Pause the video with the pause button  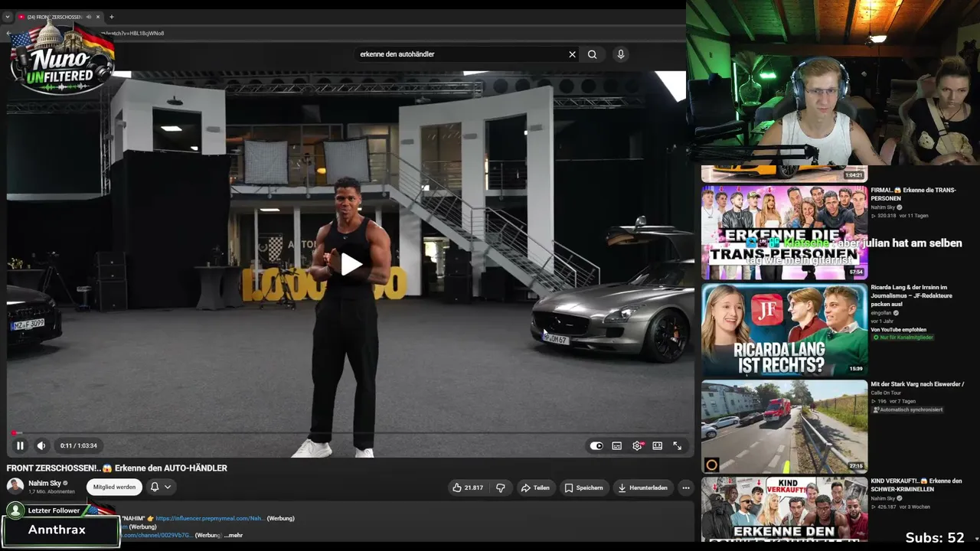click(20, 445)
